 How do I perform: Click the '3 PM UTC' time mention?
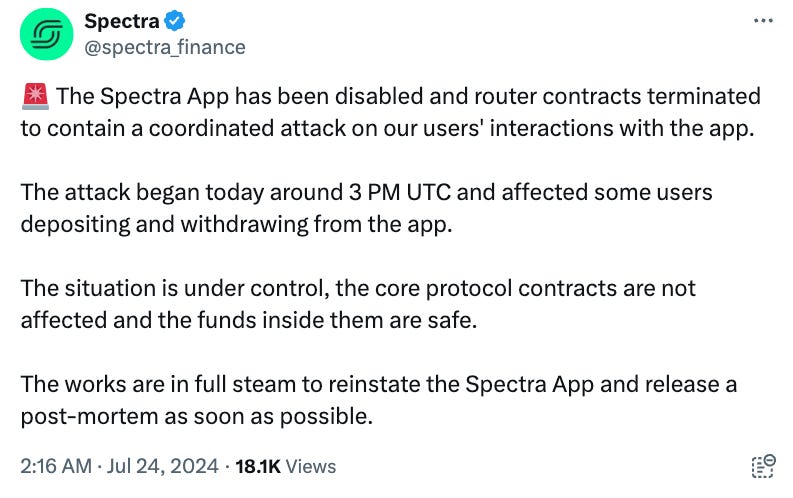pyautogui.click(x=400, y=192)
